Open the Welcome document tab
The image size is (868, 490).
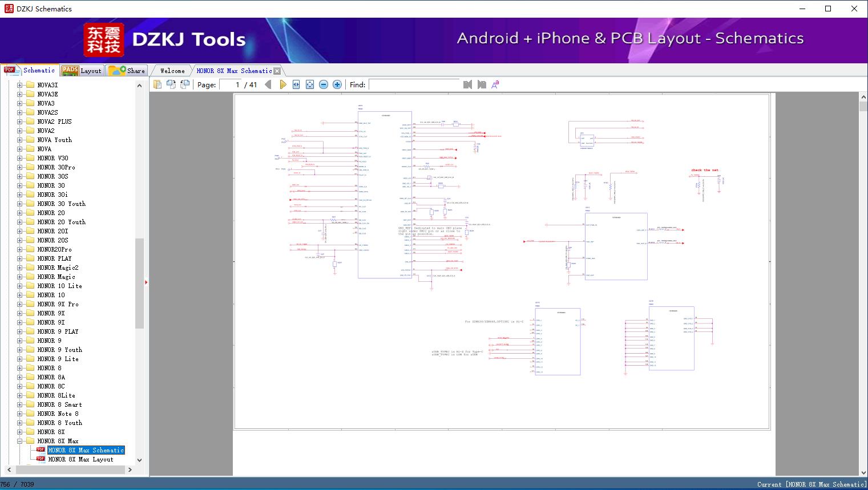tap(172, 71)
